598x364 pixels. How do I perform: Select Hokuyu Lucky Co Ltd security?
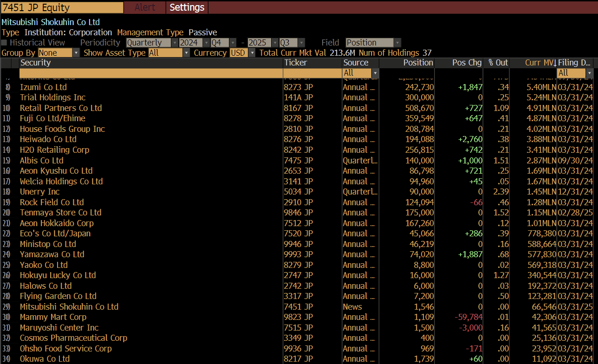pyautogui.click(x=58, y=275)
